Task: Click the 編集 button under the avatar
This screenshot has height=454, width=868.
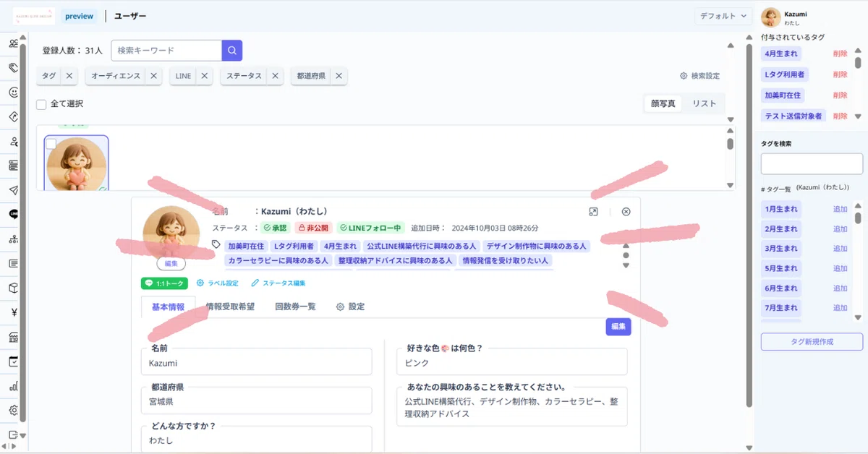Action: [x=171, y=264]
